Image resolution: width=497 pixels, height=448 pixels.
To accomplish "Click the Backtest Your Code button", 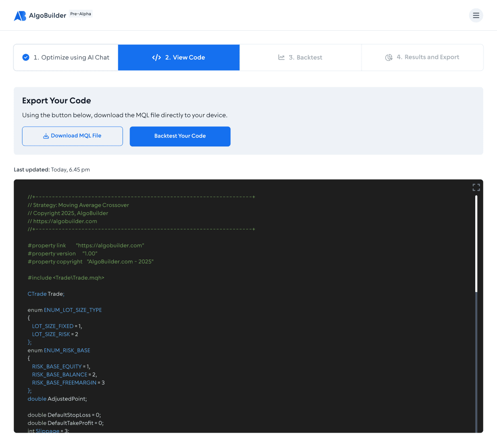I will [x=180, y=136].
